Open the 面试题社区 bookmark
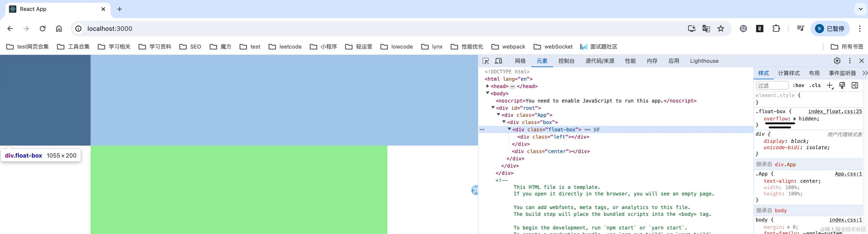Viewport: 868px width, 234px height. 598,47
